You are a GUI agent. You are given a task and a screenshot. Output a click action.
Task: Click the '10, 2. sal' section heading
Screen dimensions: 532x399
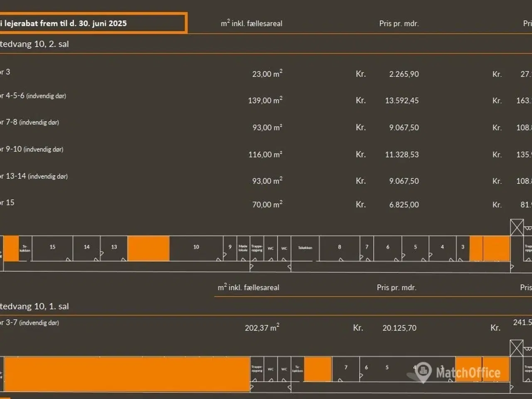click(34, 44)
